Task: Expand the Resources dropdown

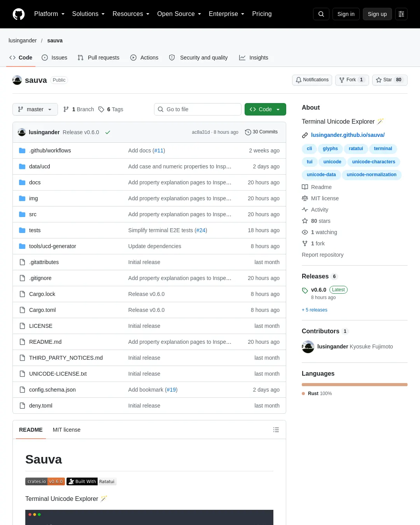Action: coord(131,14)
